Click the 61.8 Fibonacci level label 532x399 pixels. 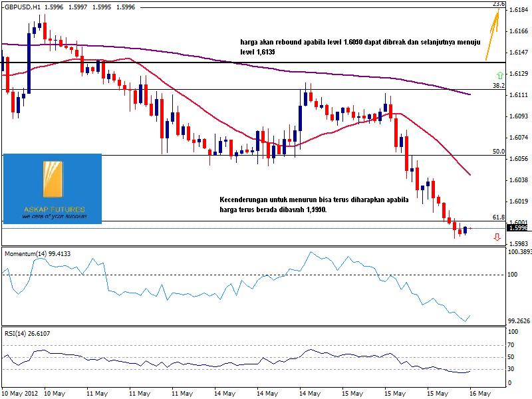498,217
